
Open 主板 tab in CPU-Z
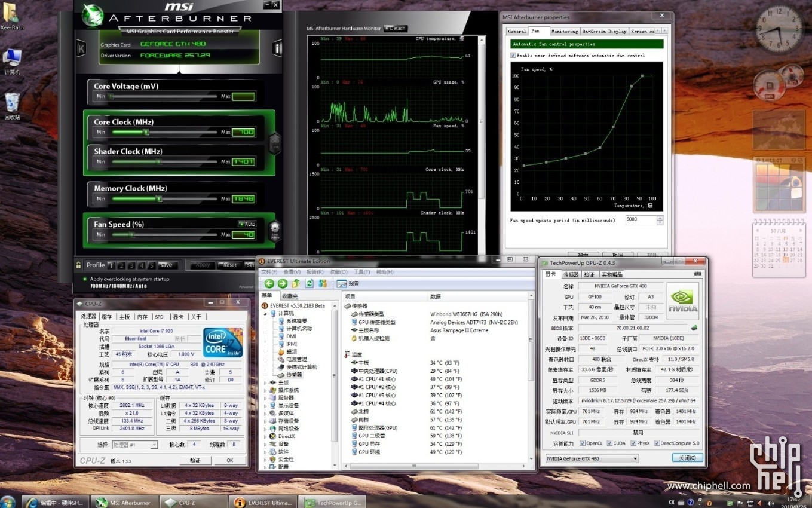[124, 317]
